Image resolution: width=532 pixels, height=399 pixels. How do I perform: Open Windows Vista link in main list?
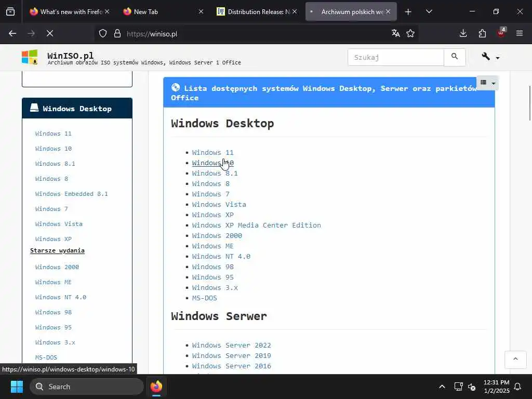(x=219, y=204)
